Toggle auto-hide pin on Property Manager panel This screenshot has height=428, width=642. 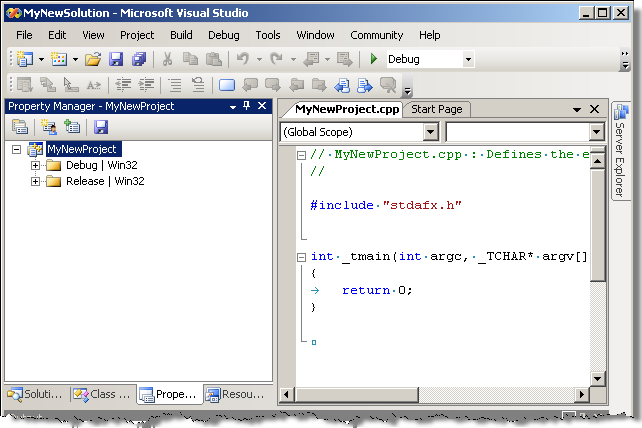[x=246, y=106]
